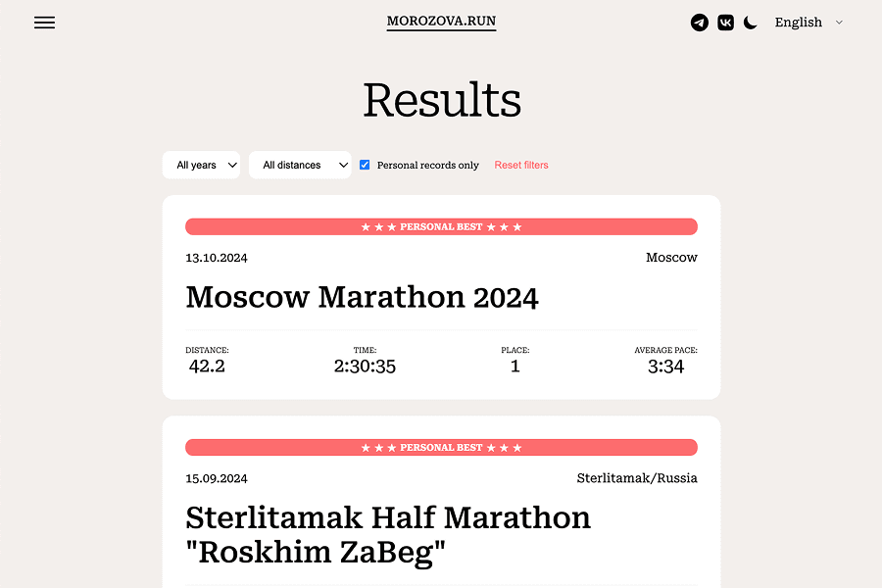Uncheck the "Personal records only" checkbox
882x588 pixels.
(364, 165)
